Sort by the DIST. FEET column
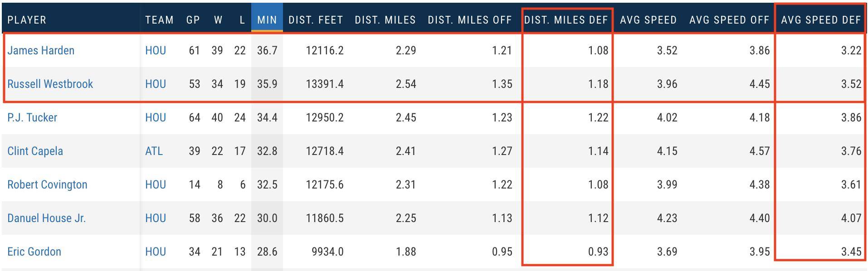The width and height of the screenshot is (868, 271). pyautogui.click(x=316, y=20)
